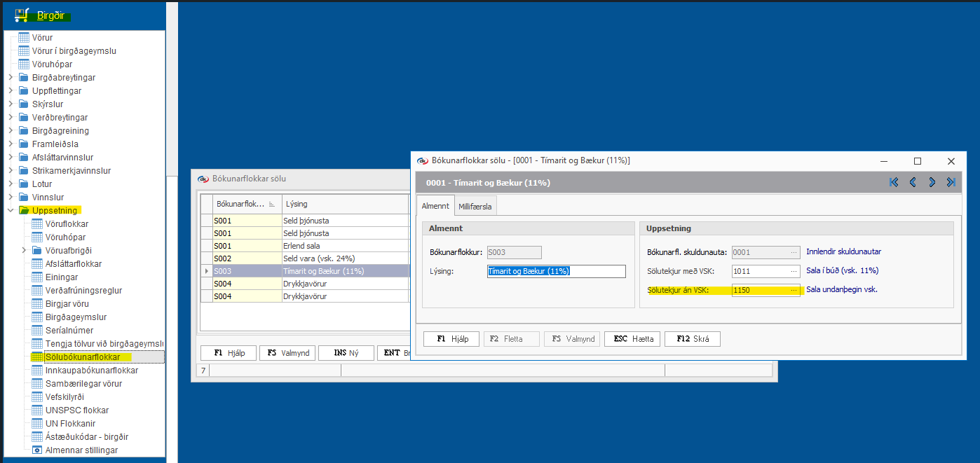Expand the Birgðabreytingar folder

click(11, 78)
